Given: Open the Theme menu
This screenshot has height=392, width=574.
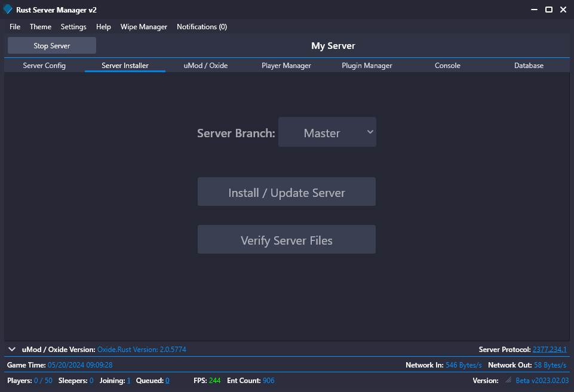Looking at the screenshot, I should (41, 27).
